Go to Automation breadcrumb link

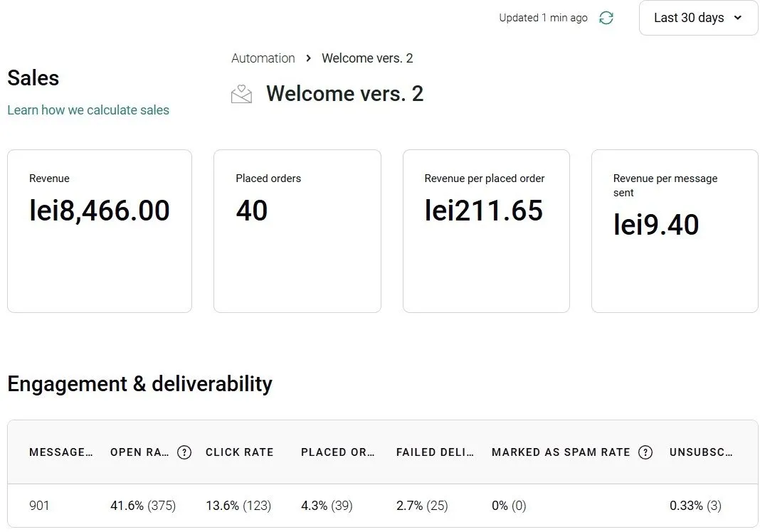tap(263, 58)
